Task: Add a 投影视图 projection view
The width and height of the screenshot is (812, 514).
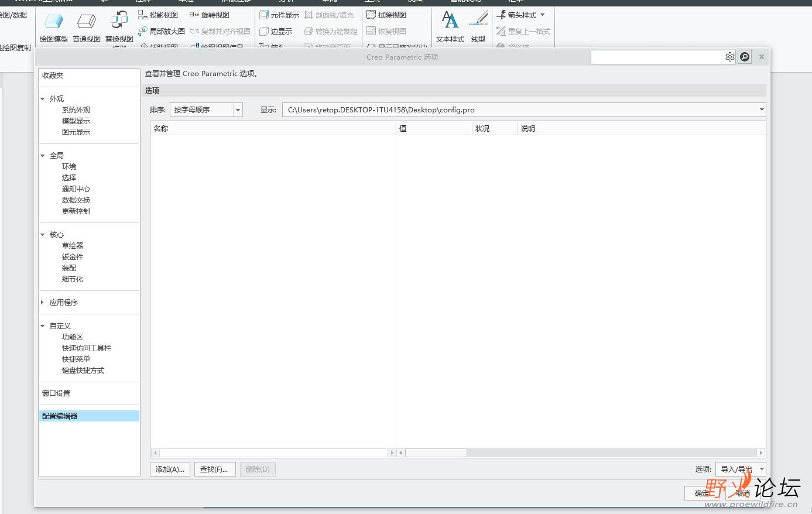Action: [158, 15]
